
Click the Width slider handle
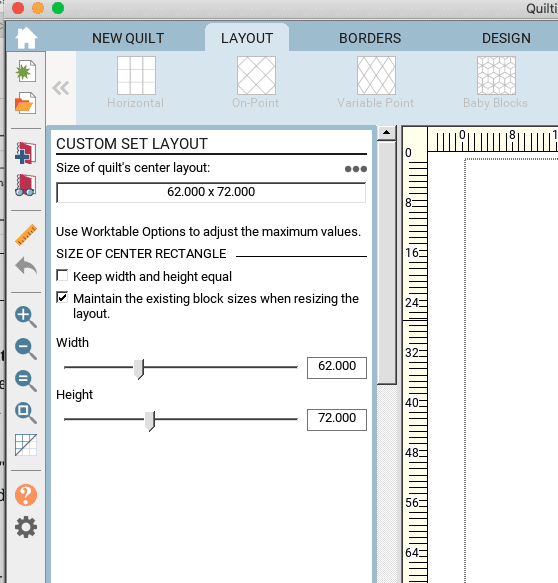pyautogui.click(x=139, y=369)
